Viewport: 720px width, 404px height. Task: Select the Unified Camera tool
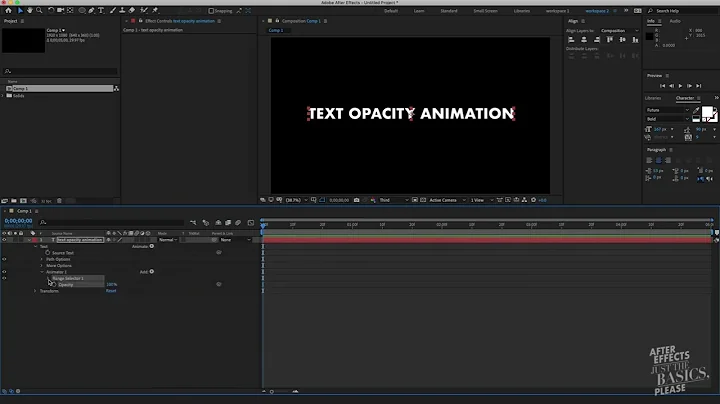[x=60, y=10]
